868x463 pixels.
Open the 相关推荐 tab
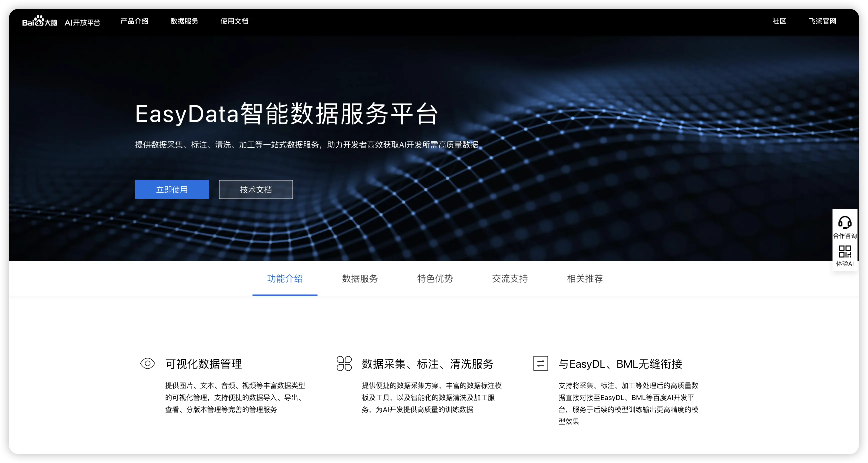[584, 279]
